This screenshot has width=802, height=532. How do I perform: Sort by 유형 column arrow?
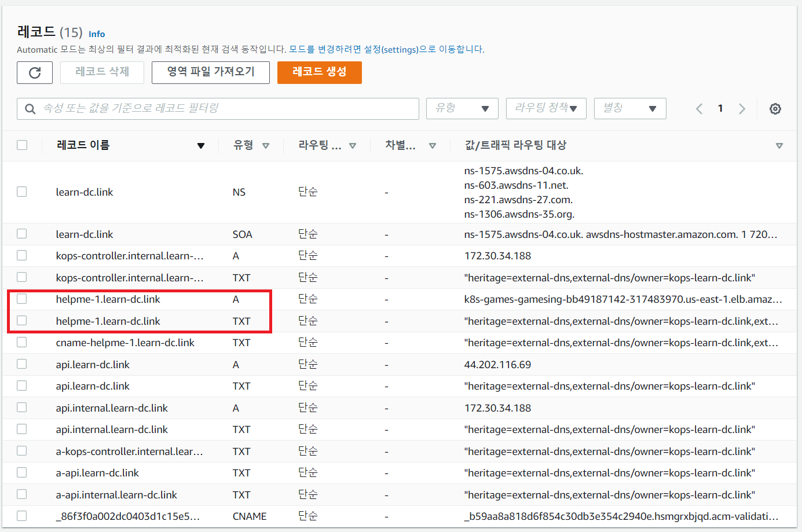266,146
